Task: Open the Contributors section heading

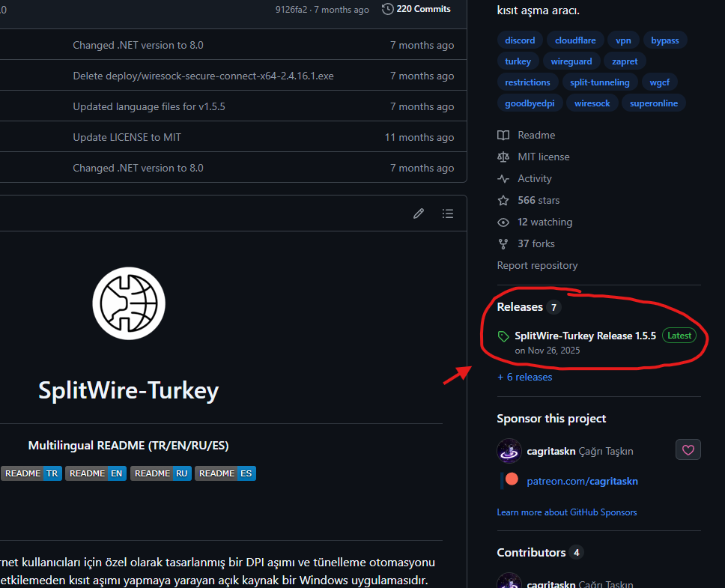Action: (x=531, y=552)
